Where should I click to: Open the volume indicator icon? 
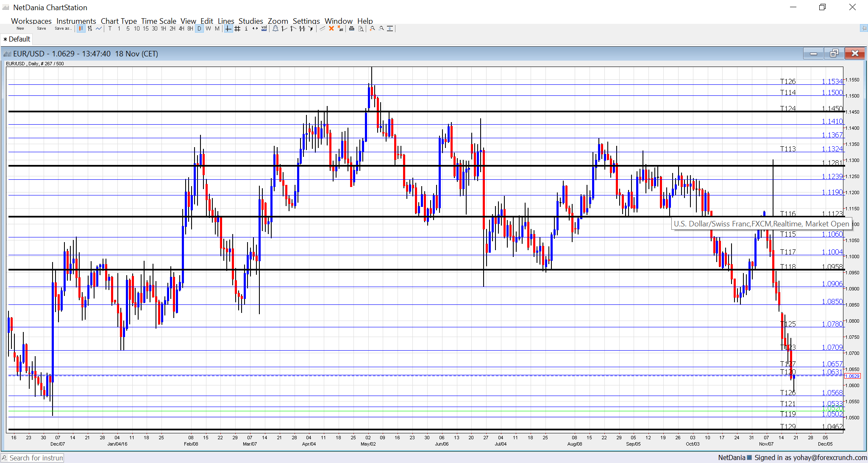tap(264, 28)
